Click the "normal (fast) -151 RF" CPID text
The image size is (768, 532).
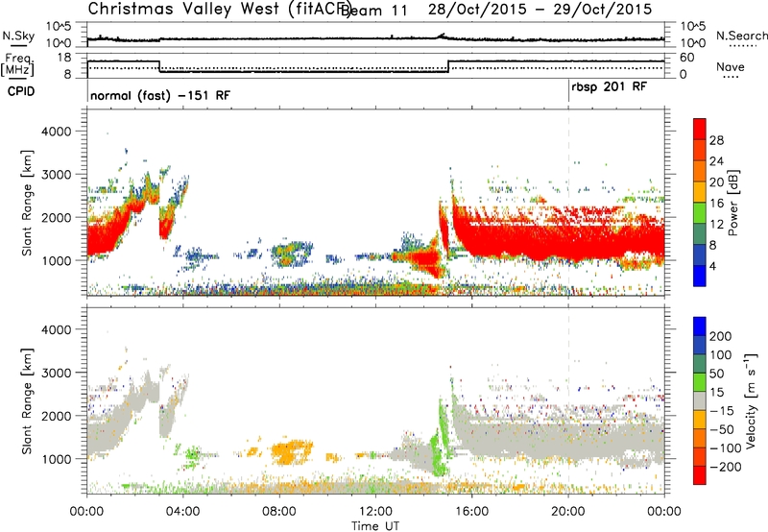coord(160,95)
